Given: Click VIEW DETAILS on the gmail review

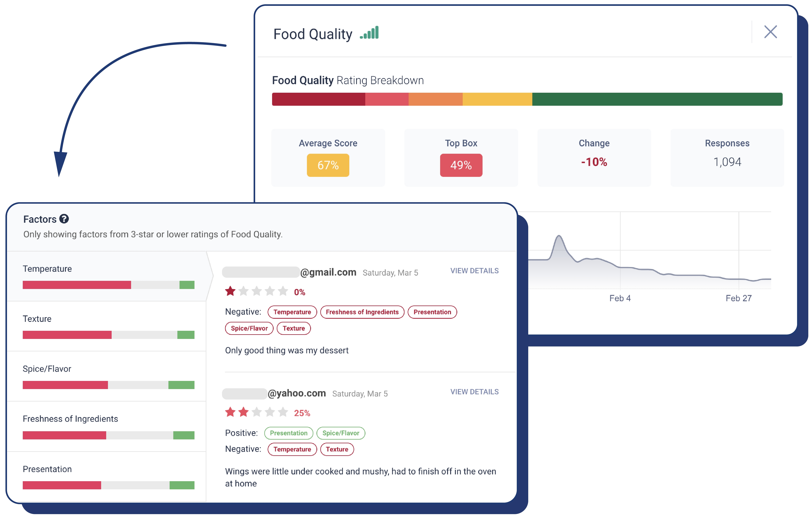Looking at the screenshot, I should click(474, 271).
